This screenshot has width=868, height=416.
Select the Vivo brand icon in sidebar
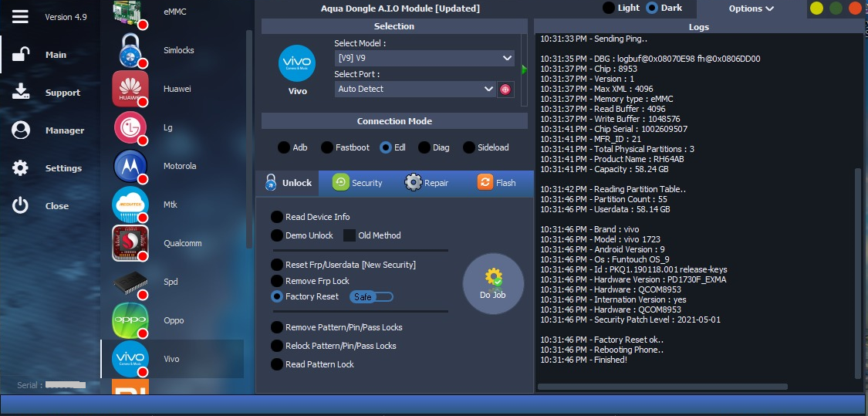[x=130, y=359]
